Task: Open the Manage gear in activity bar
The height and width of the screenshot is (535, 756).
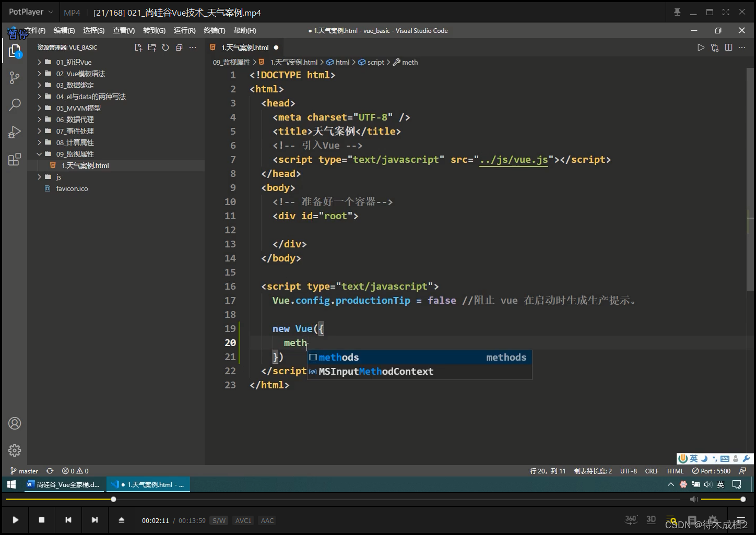Action: click(x=15, y=450)
